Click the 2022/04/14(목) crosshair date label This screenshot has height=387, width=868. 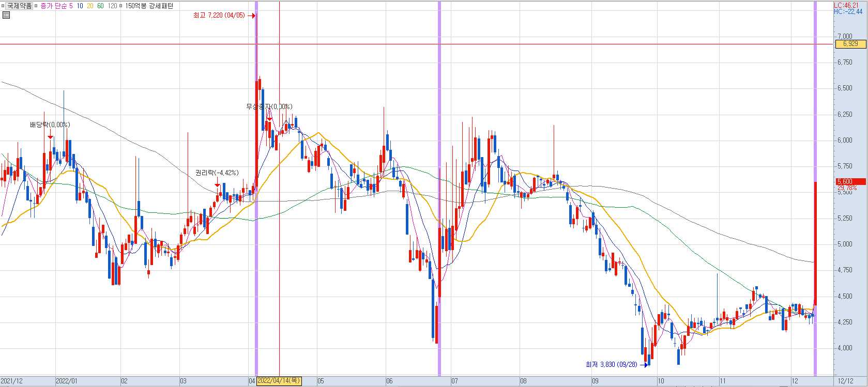coord(279,381)
